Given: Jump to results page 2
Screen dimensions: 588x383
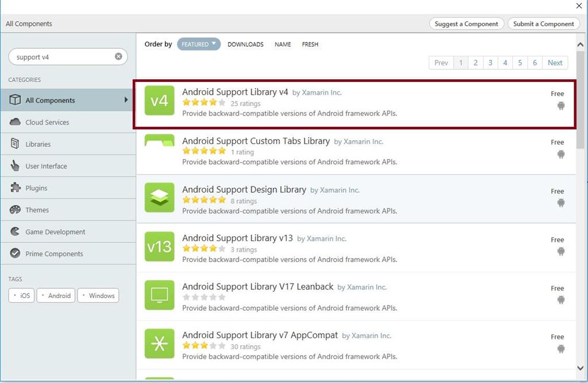Looking at the screenshot, I should point(475,63).
